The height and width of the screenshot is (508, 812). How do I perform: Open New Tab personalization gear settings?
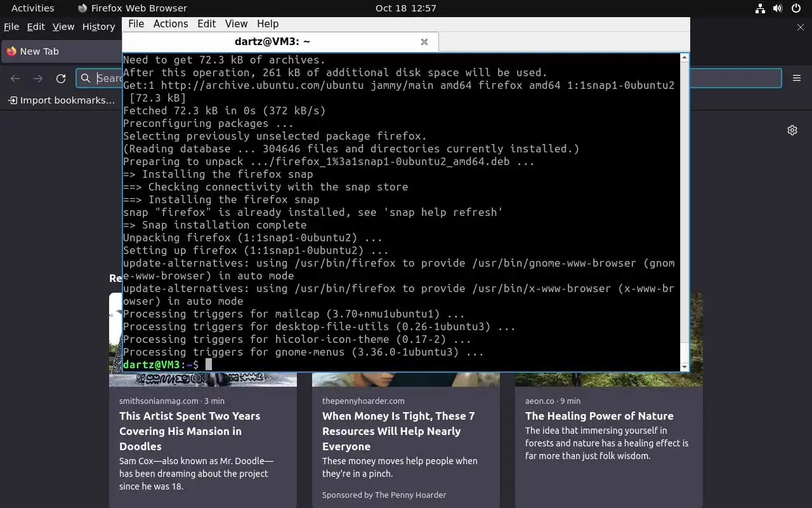pos(792,130)
